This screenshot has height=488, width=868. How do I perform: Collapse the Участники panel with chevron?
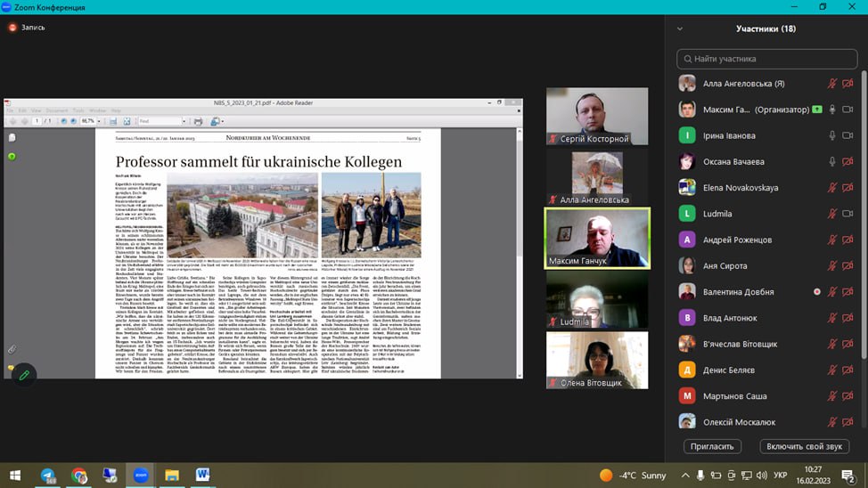[x=680, y=28]
